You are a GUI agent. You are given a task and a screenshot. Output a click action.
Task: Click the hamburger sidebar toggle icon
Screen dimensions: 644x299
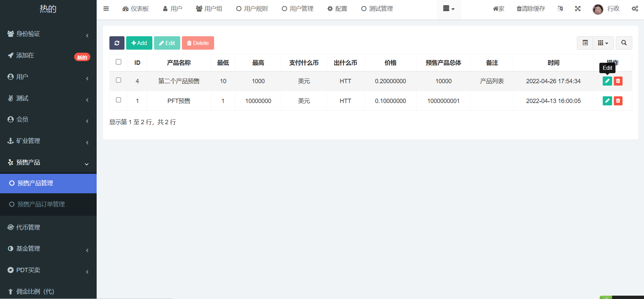point(106,9)
